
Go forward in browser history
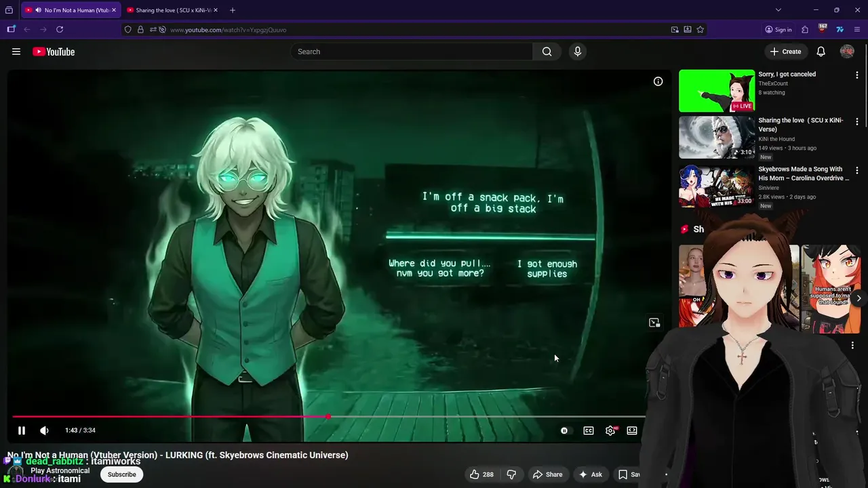(43, 30)
